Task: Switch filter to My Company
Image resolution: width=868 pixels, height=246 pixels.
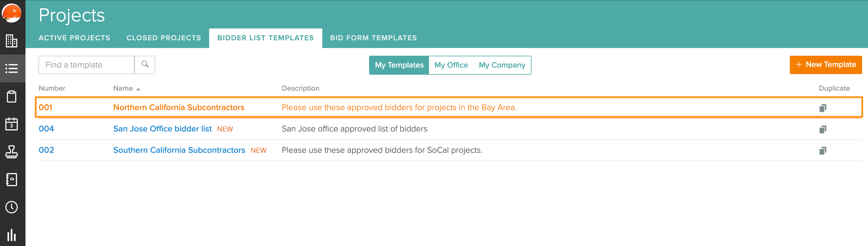Action: [502, 65]
